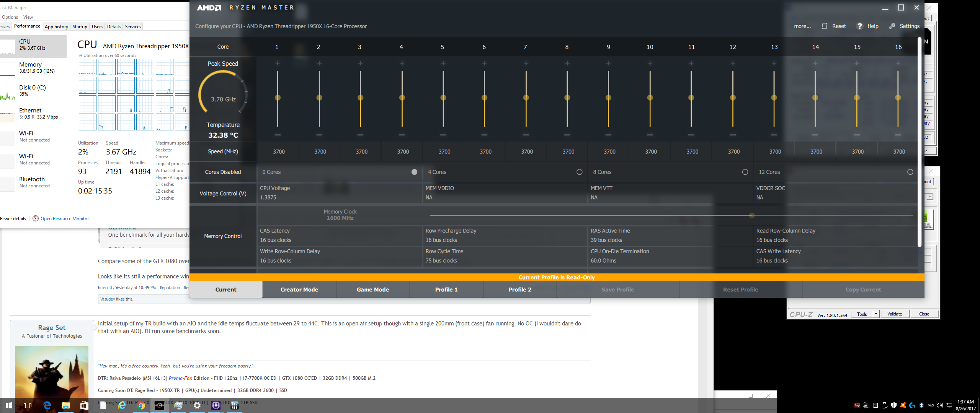Open Task Manager Services tab
The width and height of the screenshot is (980, 413).
[x=133, y=26]
